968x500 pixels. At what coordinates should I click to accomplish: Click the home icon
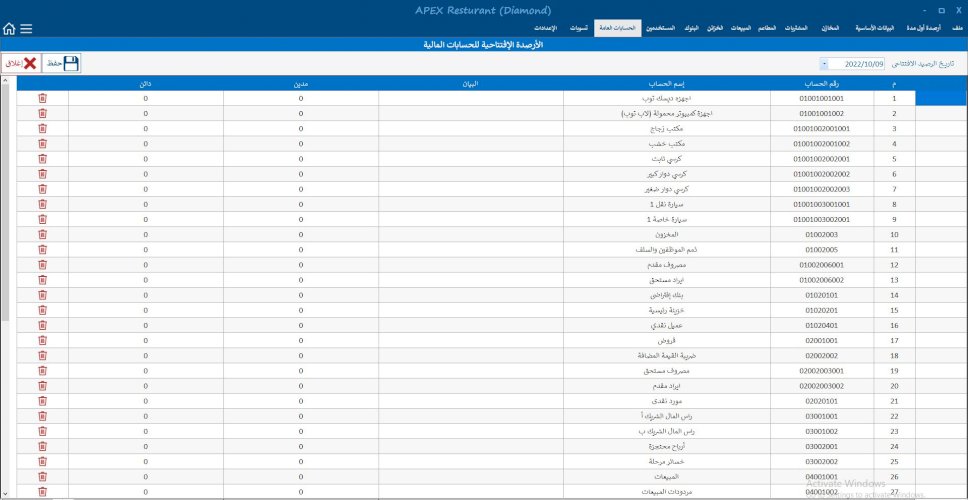click(x=9, y=29)
